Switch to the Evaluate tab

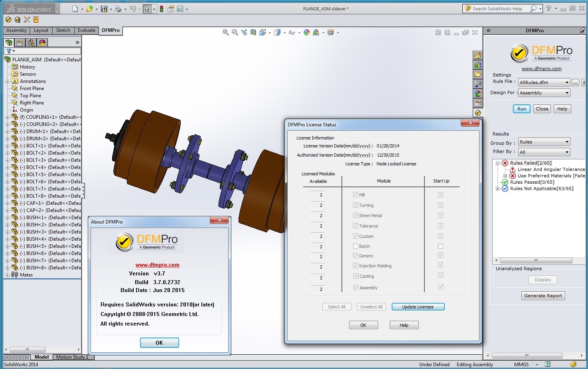87,30
